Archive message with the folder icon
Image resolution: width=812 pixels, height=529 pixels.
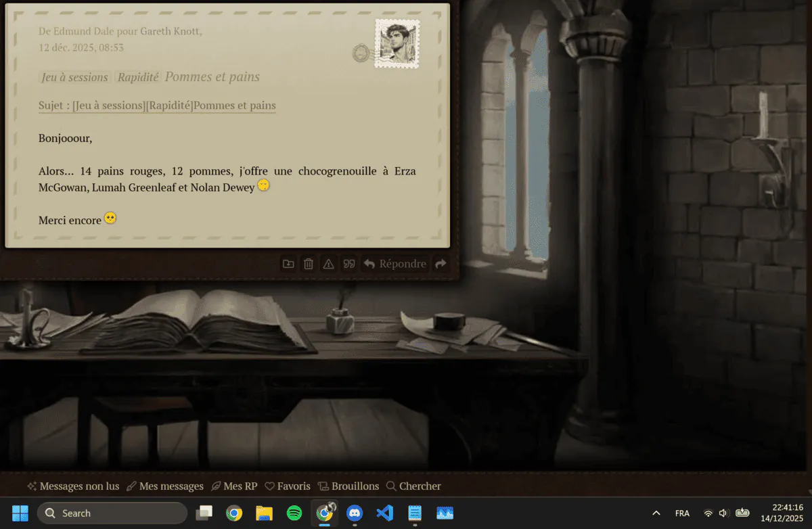tap(288, 264)
